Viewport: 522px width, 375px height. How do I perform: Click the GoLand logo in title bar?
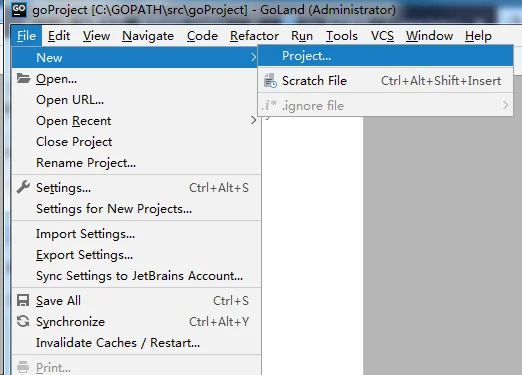point(19,10)
